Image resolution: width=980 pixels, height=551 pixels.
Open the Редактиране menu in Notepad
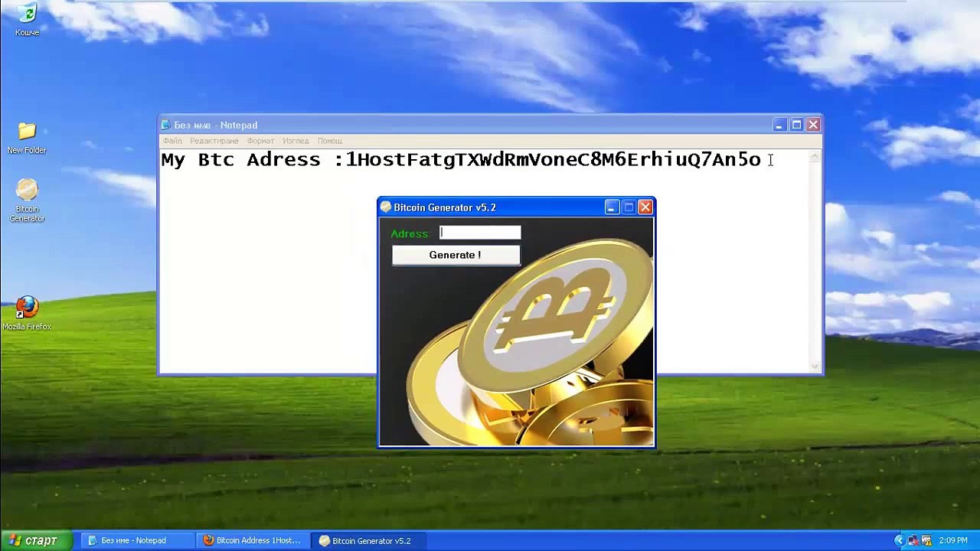pyautogui.click(x=214, y=141)
